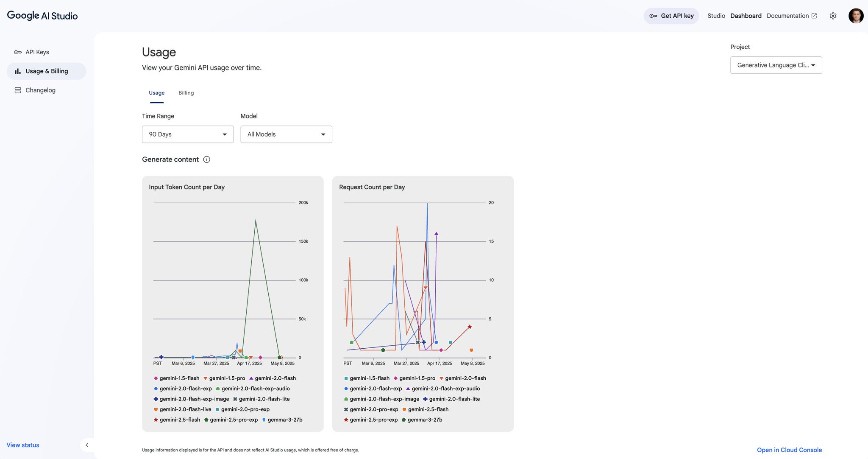Toggle gemini-2.5-flash legend in Request Count chart

[425, 409]
